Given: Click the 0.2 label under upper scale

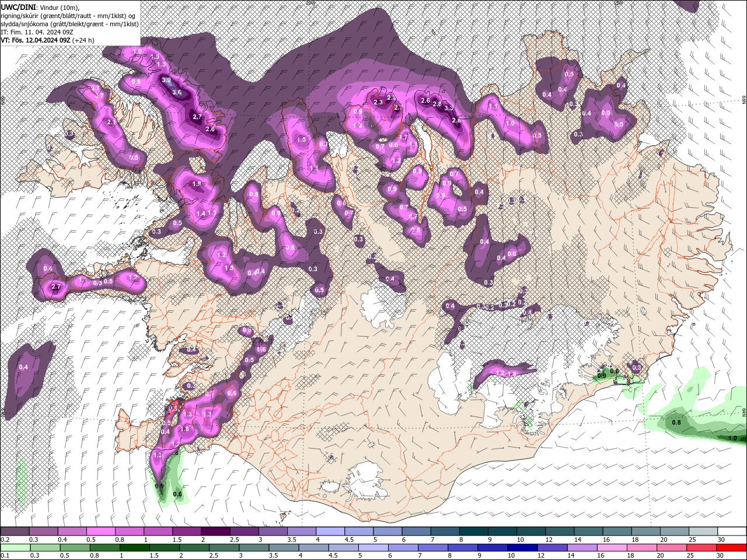Looking at the screenshot, I should 5,540.
